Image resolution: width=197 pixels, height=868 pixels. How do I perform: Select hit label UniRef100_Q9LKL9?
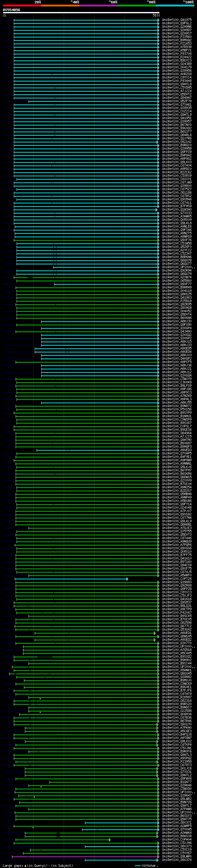click(176, 521)
